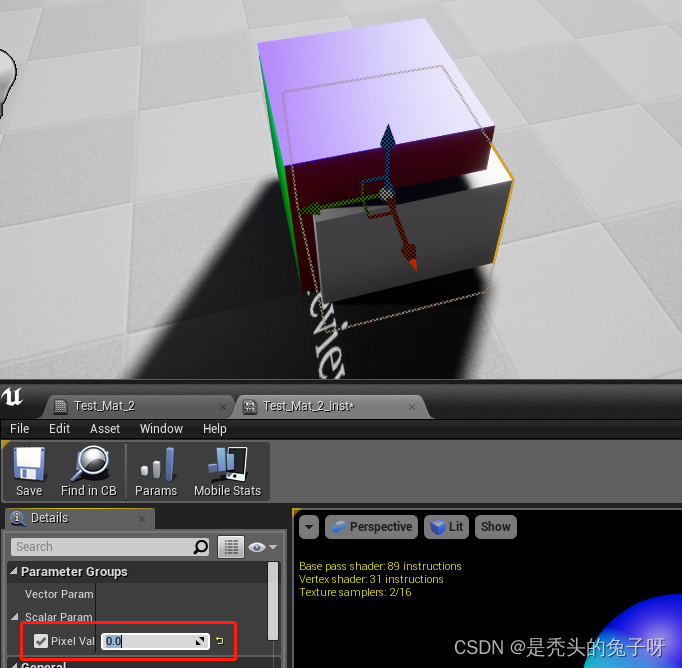
Task: Click the Vertex shader: 31 instructions text
Action: [x=371, y=579]
